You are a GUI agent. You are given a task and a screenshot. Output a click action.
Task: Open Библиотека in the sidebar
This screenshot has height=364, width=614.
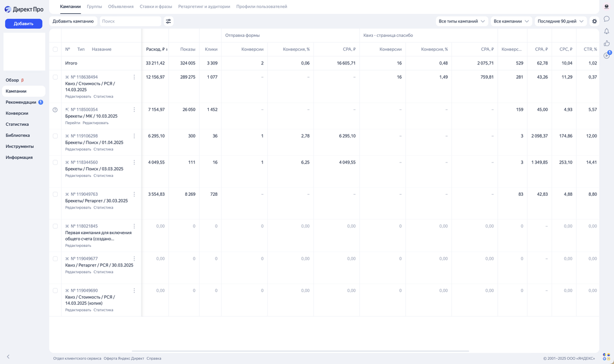24,135
